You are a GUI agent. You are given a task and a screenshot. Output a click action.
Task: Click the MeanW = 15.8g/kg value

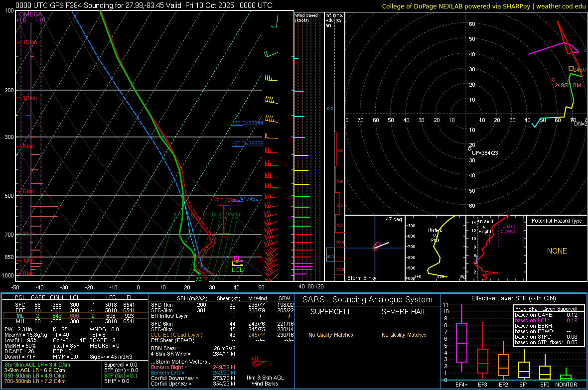[26, 335]
